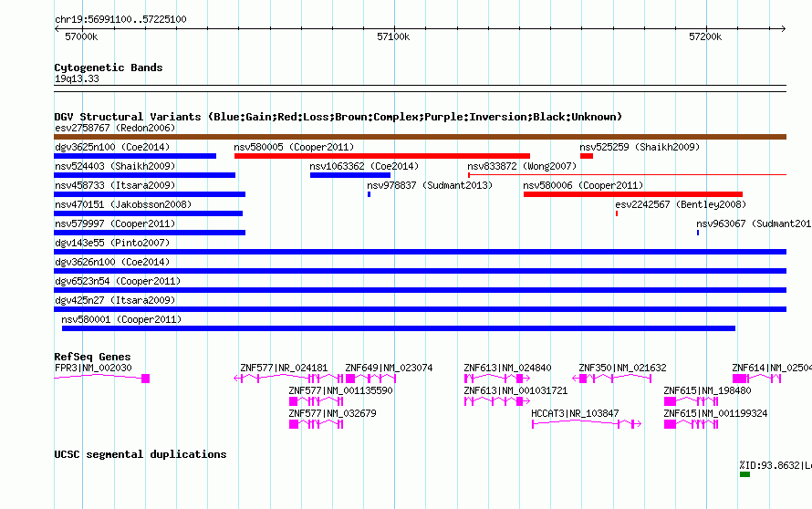
Task: Select the 19q13.33 band label
Action: [77, 78]
